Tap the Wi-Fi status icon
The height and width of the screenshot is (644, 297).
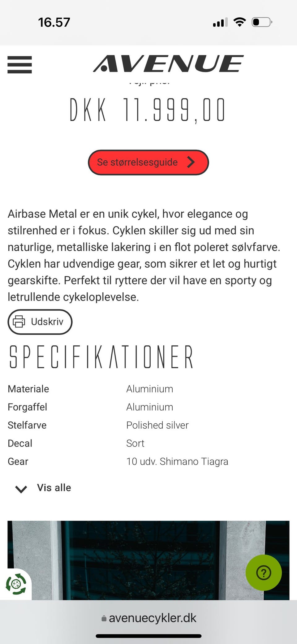[239, 22]
